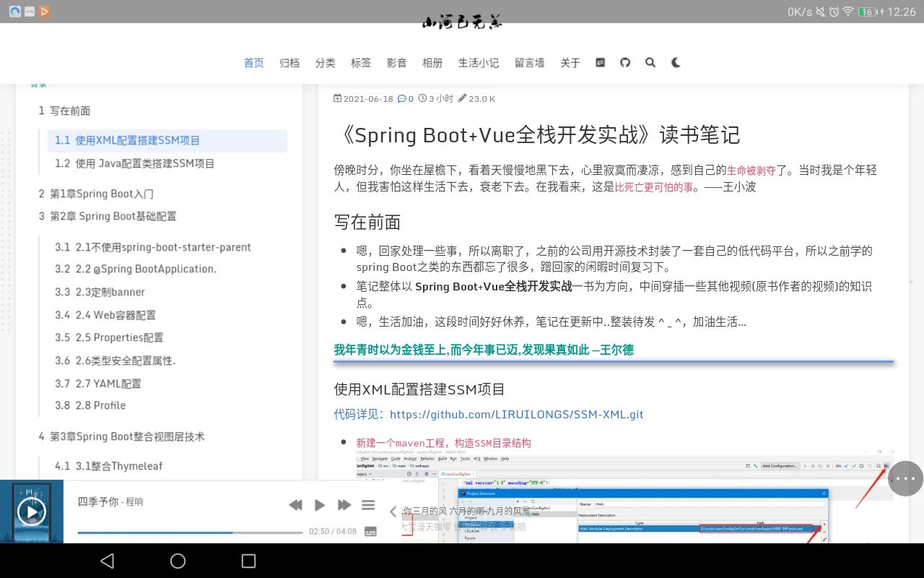Seek within the music progress bar
Viewport: 924px width, 578px height.
[191, 532]
